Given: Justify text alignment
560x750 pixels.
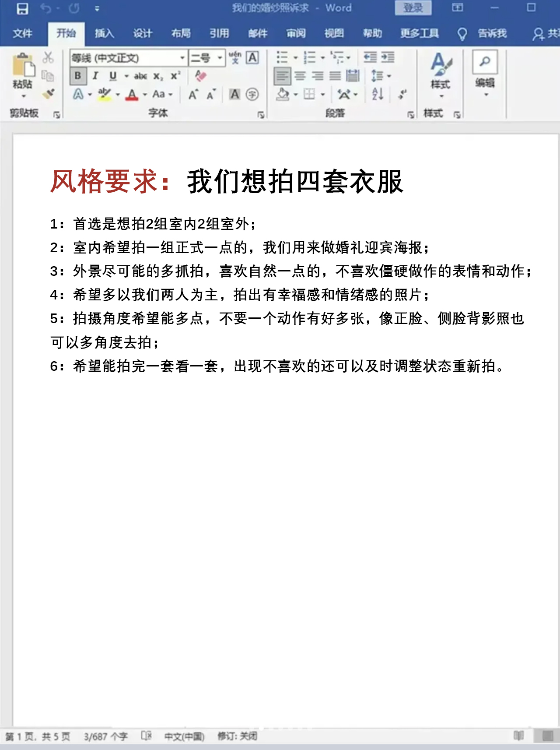Looking at the screenshot, I should [335, 76].
